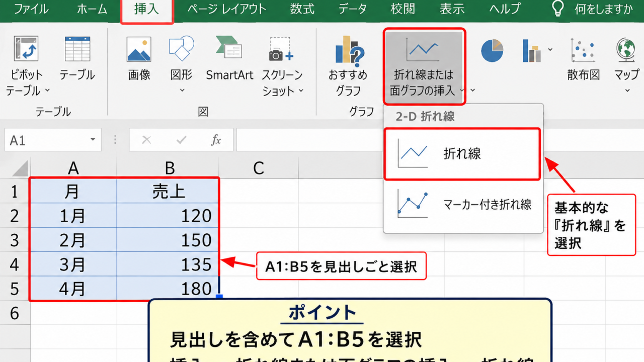Select the cell containing 3月

pyautogui.click(x=73, y=264)
